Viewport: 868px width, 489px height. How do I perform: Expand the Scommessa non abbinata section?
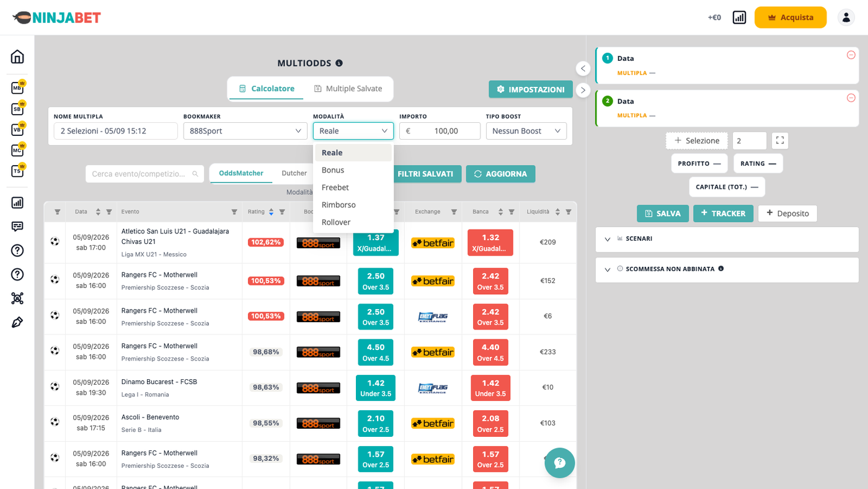[727, 269]
